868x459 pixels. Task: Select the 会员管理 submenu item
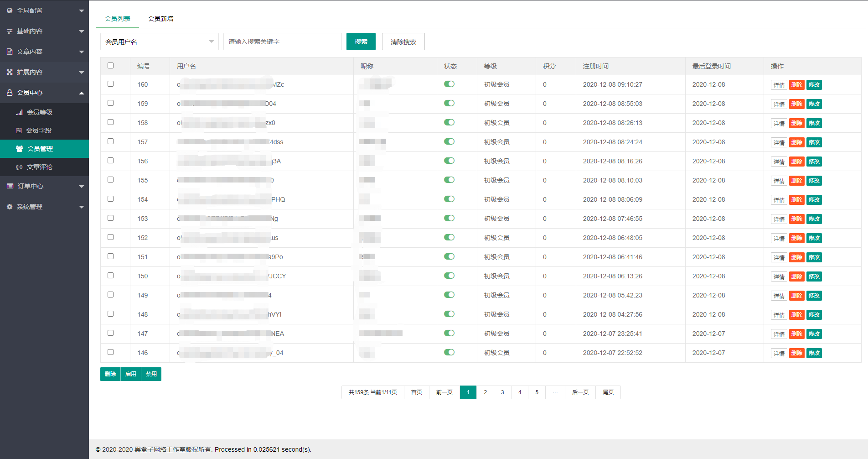click(44, 149)
